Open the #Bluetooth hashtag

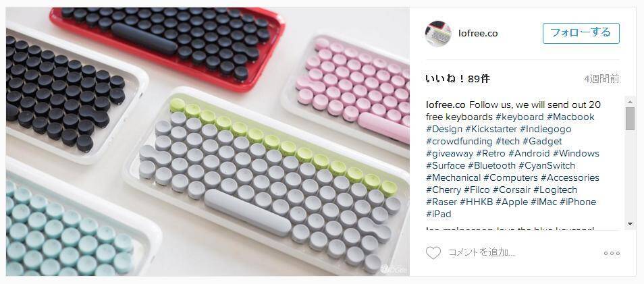[491, 165]
